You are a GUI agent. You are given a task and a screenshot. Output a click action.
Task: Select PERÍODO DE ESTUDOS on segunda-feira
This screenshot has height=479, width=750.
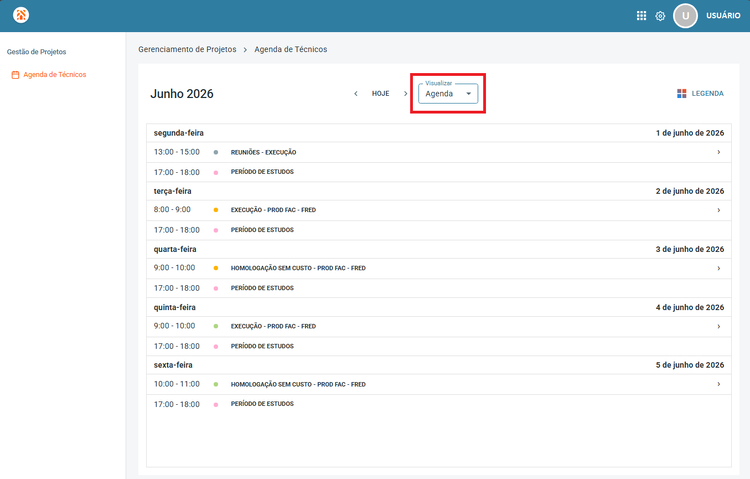pyautogui.click(x=262, y=172)
